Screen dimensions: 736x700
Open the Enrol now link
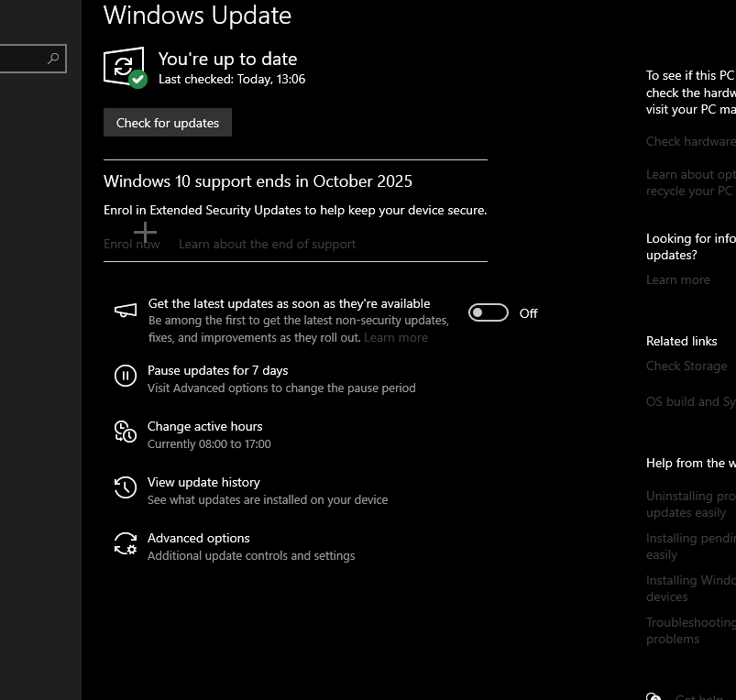pyautogui.click(x=132, y=244)
